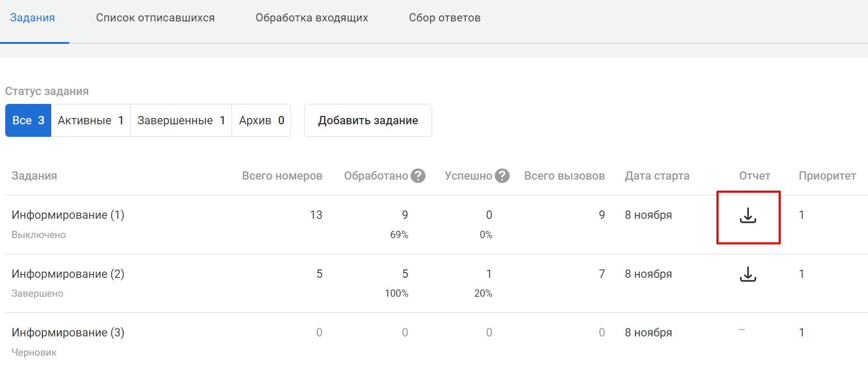Viewport: 868px width, 376px height.
Task: Show the Архив tasks filter
Action: pos(261,121)
